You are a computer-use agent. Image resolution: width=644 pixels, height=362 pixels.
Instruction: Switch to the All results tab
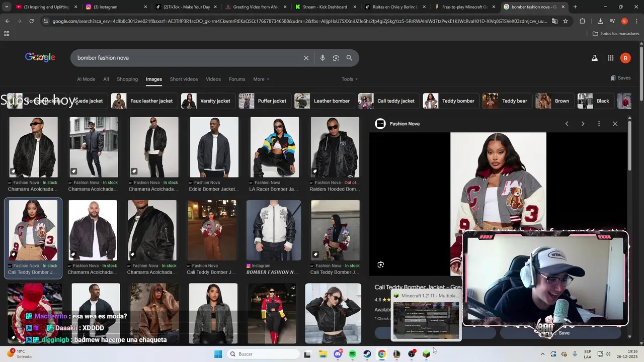[106, 79]
